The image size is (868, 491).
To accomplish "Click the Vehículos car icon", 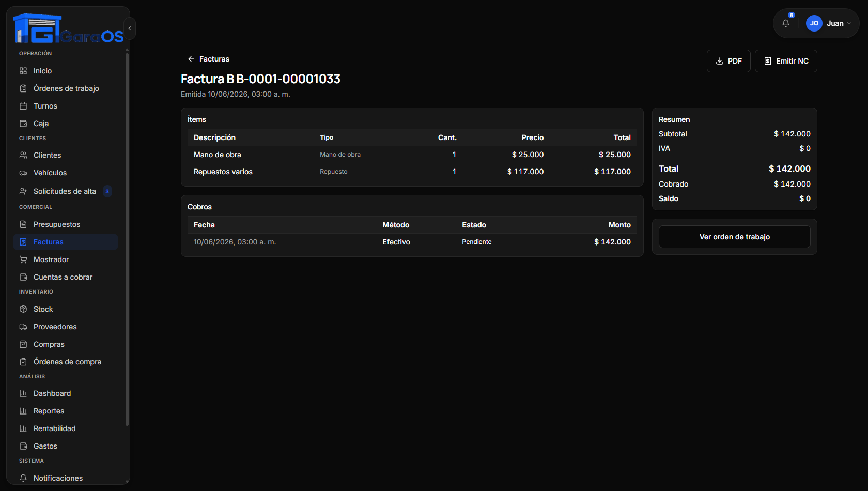I will tap(23, 173).
